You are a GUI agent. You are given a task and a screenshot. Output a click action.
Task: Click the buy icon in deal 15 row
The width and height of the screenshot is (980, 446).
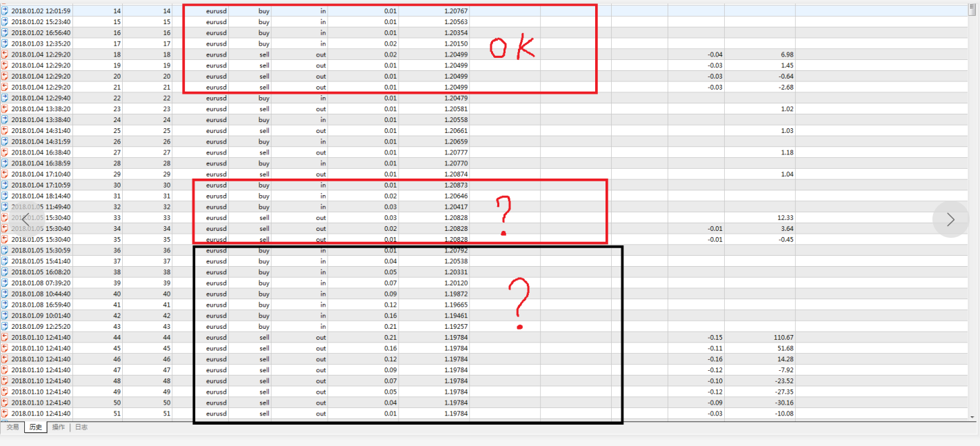click(5, 22)
